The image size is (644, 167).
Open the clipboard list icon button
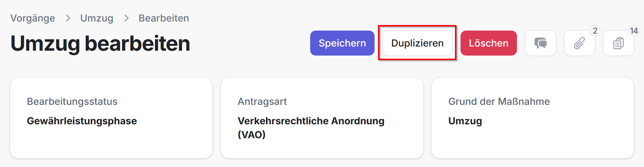click(618, 43)
